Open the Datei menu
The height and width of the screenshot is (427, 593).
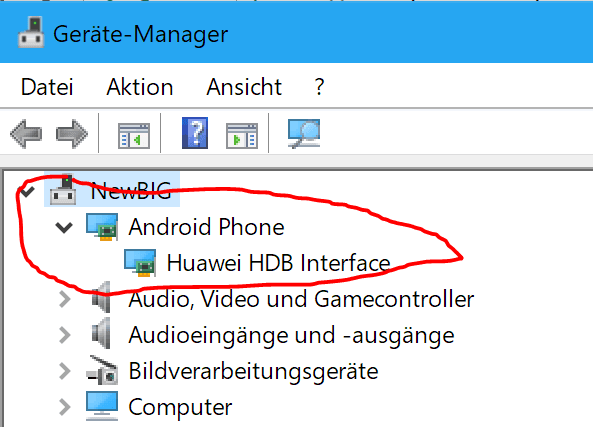click(x=47, y=87)
